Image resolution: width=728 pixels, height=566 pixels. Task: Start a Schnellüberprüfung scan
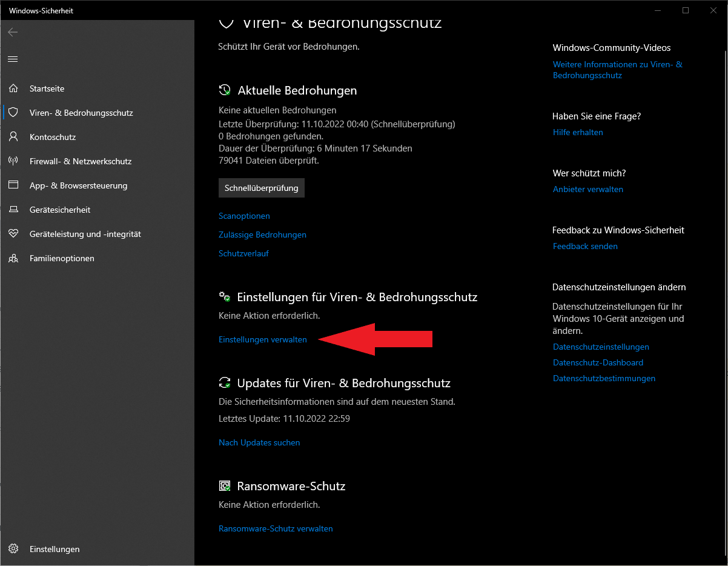[261, 188]
